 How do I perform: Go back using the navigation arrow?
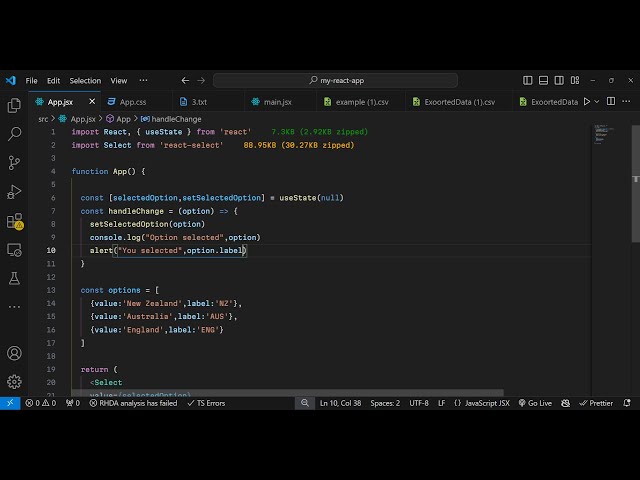(x=185, y=81)
